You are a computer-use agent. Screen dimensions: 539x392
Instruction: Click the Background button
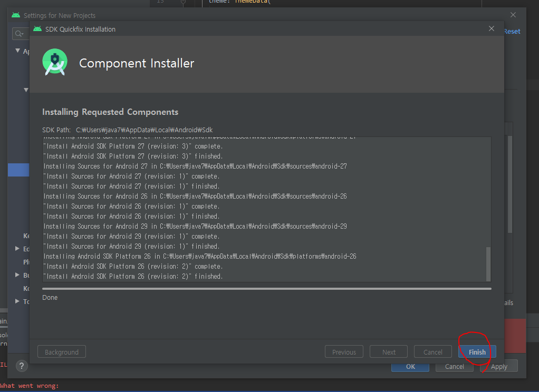pos(62,352)
